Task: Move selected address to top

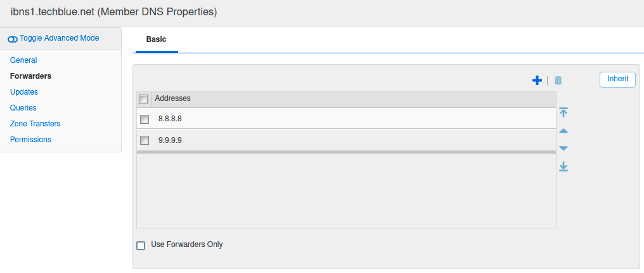Action: 563,112
